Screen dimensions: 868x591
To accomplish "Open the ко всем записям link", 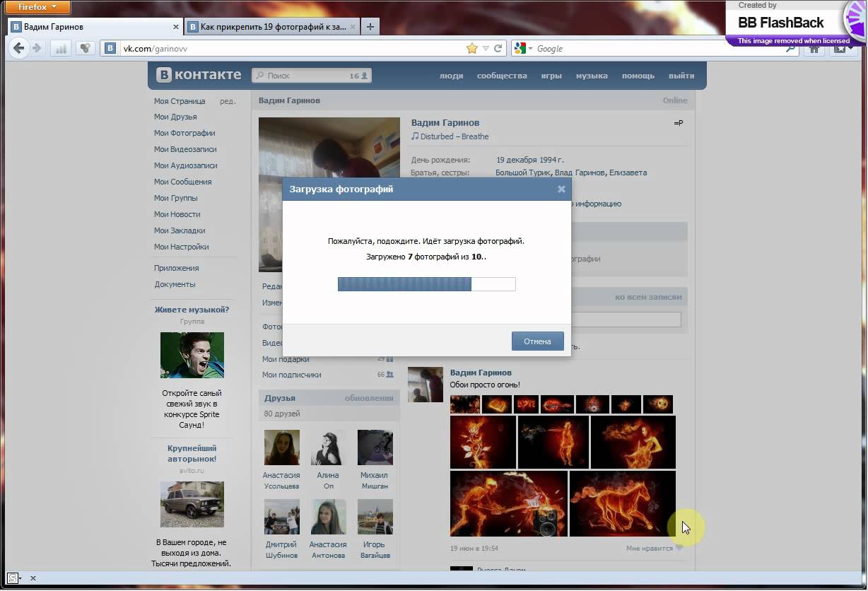I will pyautogui.click(x=648, y=298).
